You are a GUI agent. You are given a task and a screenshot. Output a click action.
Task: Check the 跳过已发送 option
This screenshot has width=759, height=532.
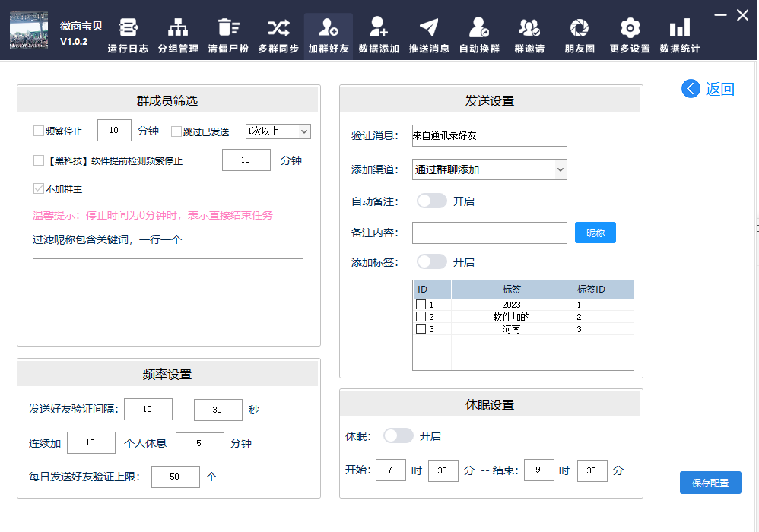[x=176, y=131]
